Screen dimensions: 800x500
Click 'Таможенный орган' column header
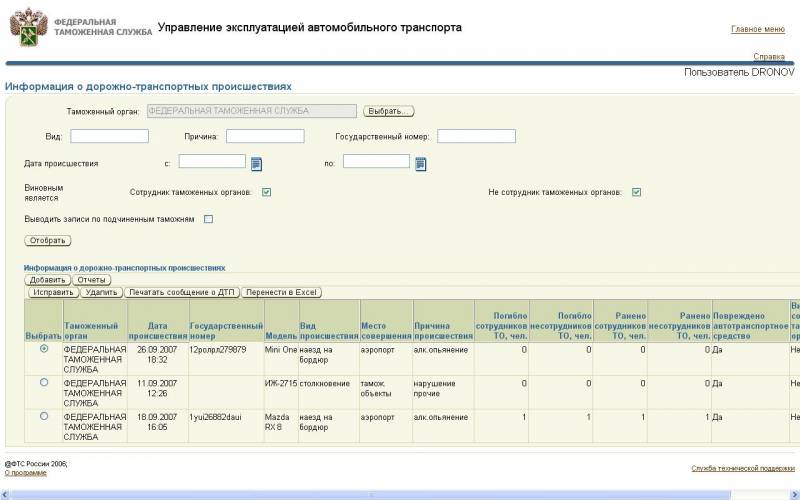[95, 321]
